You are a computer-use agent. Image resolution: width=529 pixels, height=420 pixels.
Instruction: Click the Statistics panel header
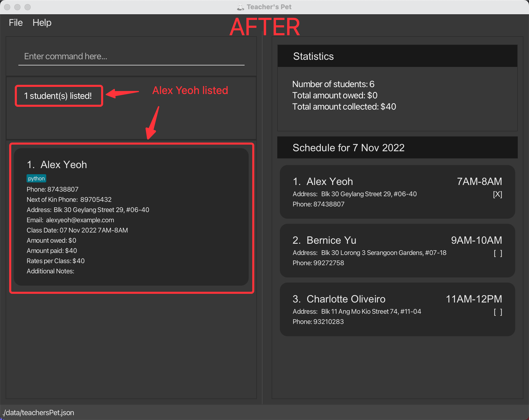(x=397, y=56)
